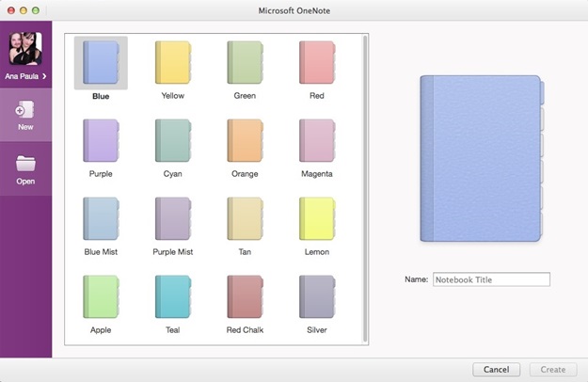This screenshot has width=588, height=382.
Task: Open the New notebook section in the sidebar
Action: click(x=26, y=115)
